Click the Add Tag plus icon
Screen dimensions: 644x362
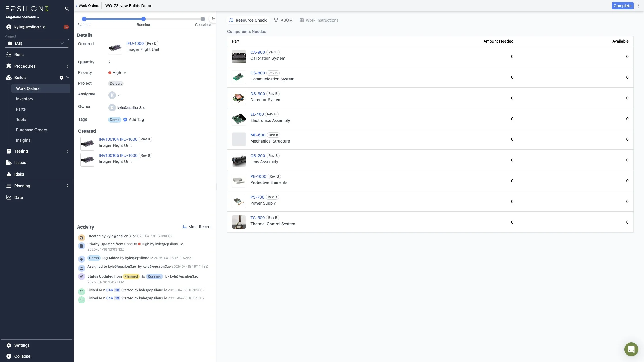click(125, 120)
